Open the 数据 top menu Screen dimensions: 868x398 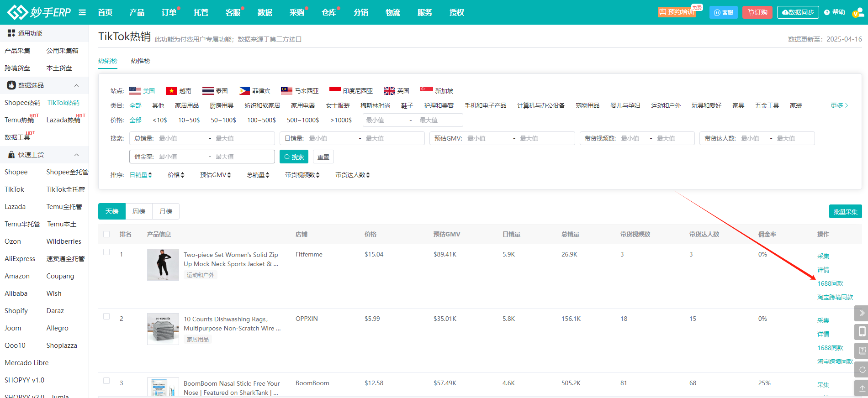265,12
